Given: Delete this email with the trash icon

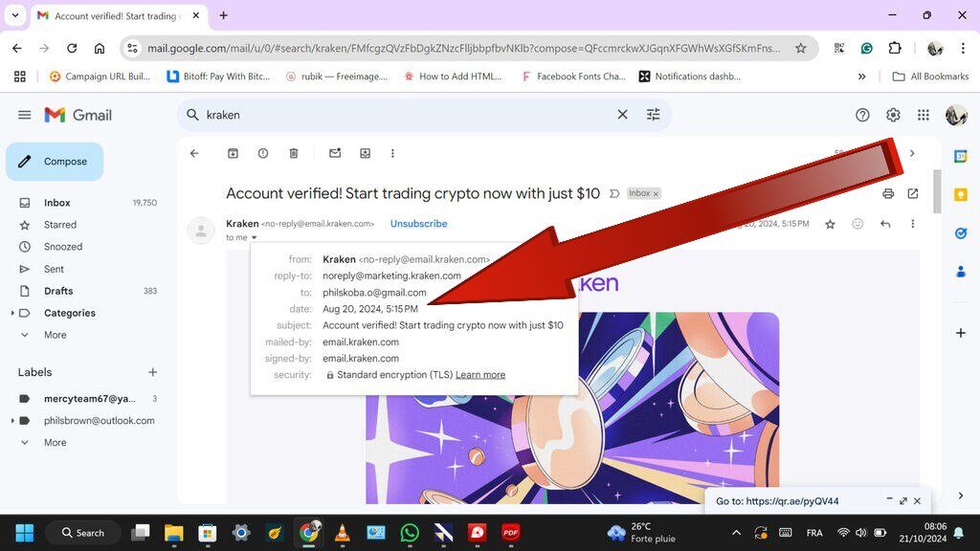Looking at the screenshot, I should (x=294, y=153).
